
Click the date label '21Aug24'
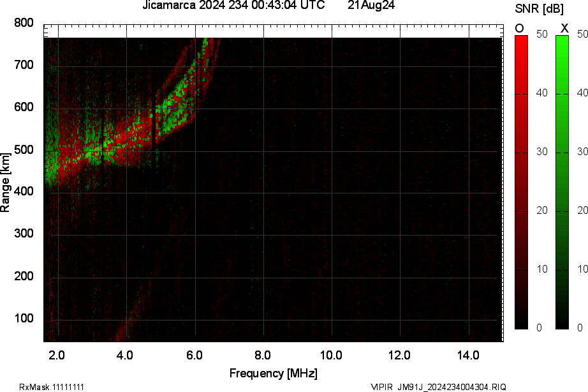coord(371,5)
